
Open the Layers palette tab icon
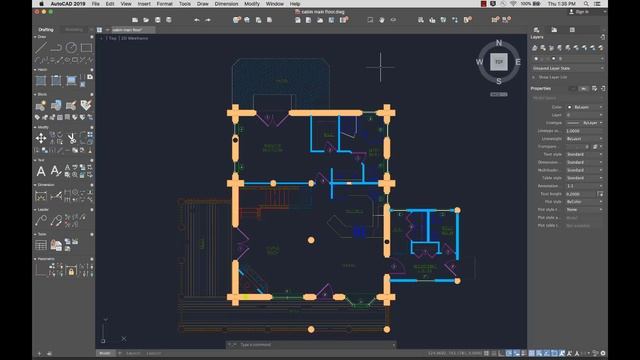[536, 30]
